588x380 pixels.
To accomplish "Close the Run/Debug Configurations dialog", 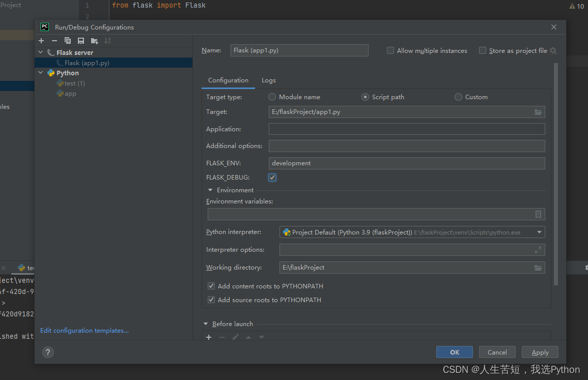I will pos(554,27).
